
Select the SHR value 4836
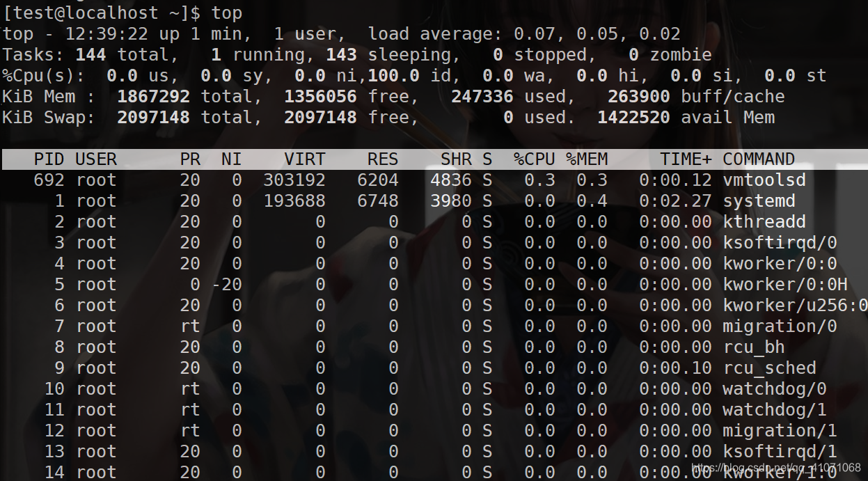point(451,180)
